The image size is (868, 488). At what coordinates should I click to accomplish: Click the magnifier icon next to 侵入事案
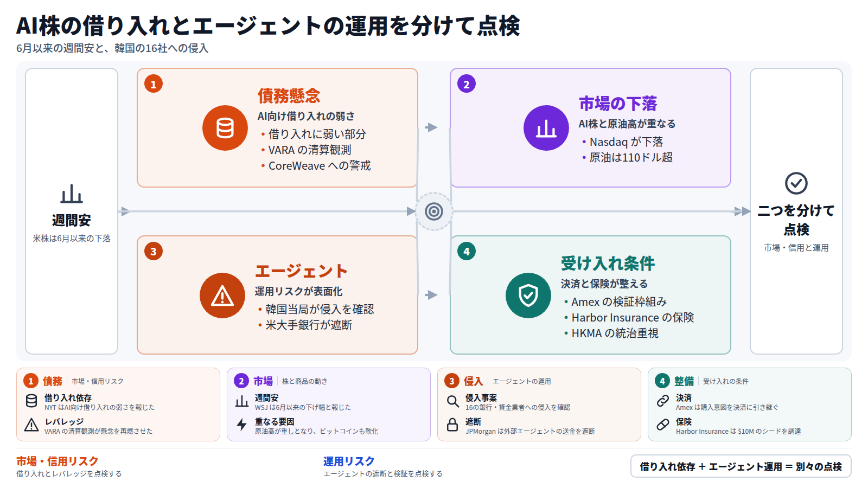click(x=452, y=401)
